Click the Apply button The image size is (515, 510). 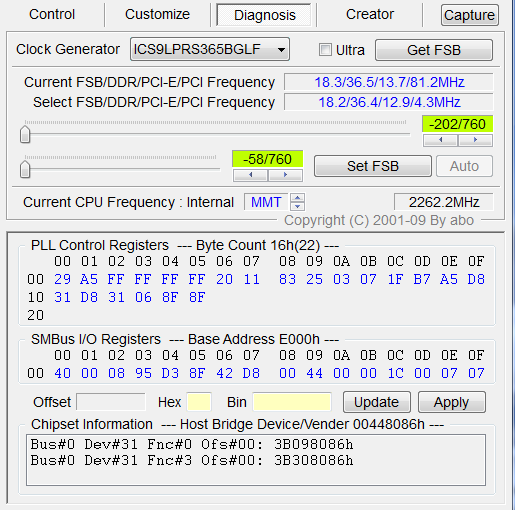pos(452,402)
